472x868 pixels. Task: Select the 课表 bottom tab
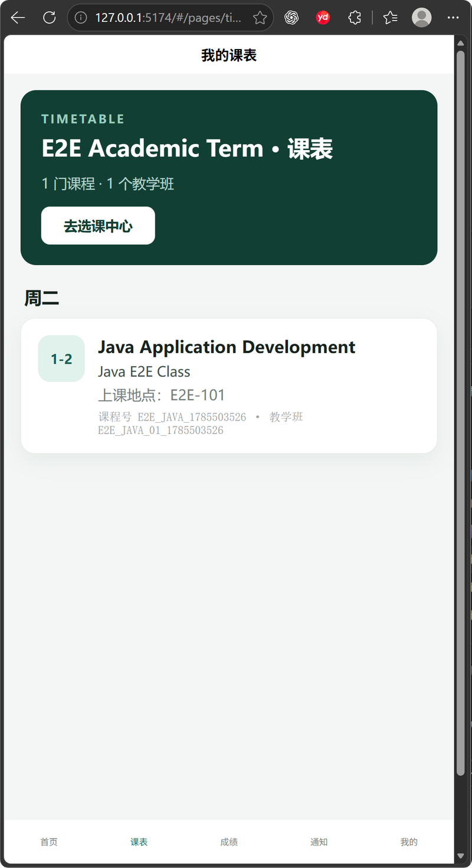click(x=139, y=842)
